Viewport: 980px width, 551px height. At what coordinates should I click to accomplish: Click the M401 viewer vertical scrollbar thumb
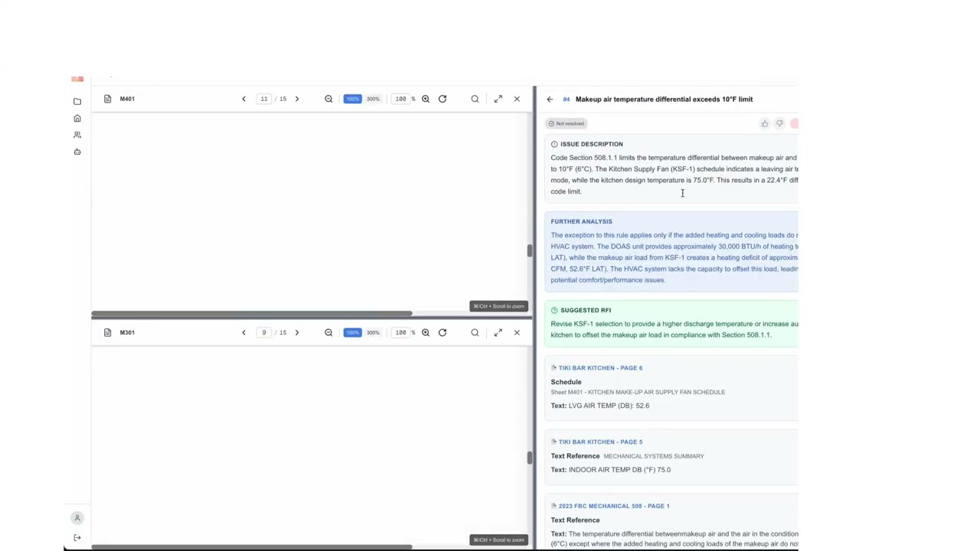tap(529, 251)
